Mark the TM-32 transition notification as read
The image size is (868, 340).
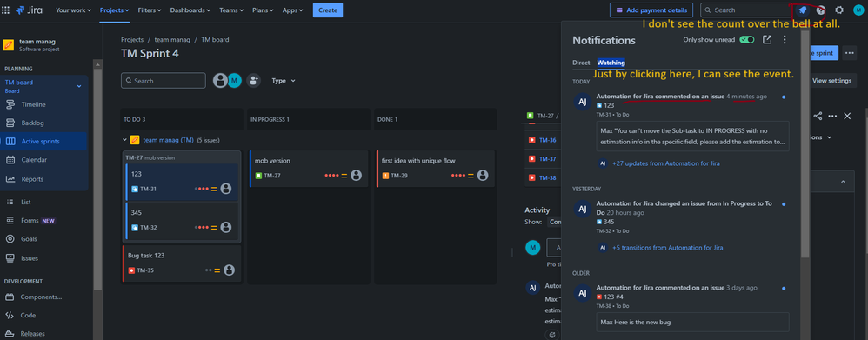click(784, 204)
